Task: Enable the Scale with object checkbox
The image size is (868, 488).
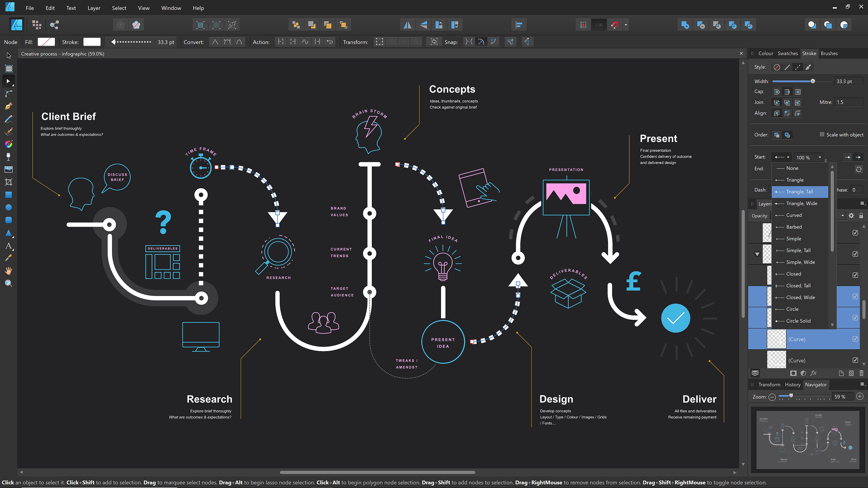Action: pos(822,134)
